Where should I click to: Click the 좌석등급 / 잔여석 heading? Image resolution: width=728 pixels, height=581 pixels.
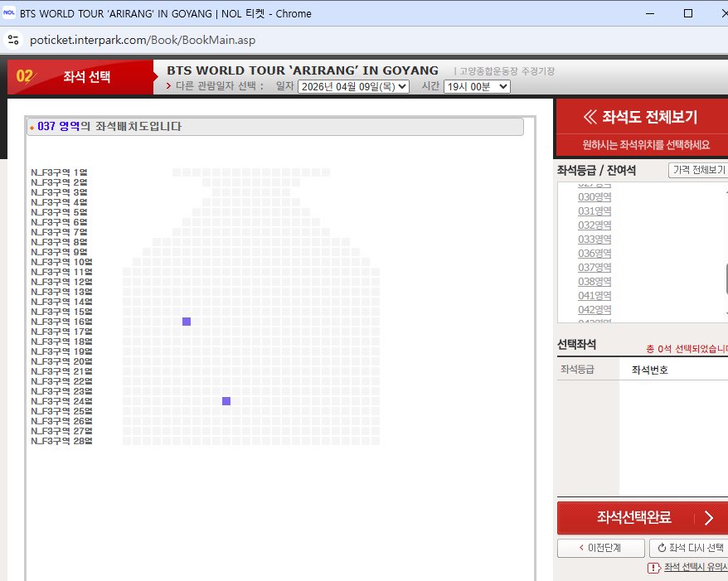[x=596, y=170]
